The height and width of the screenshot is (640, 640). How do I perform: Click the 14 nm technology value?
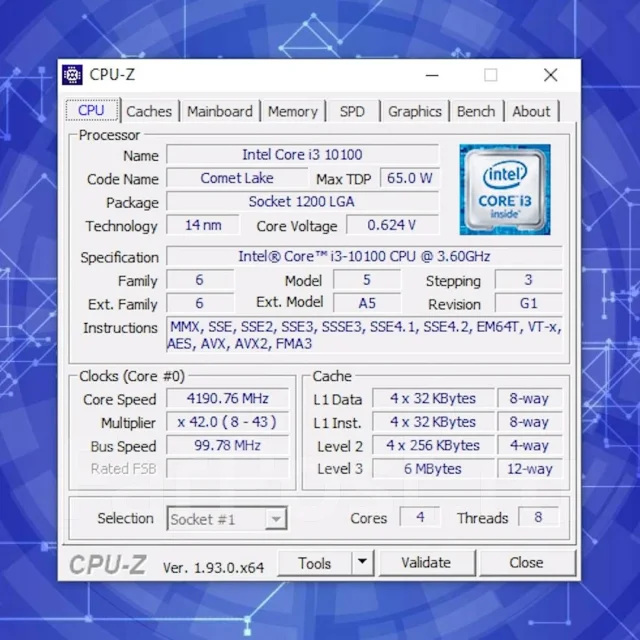pos(203,225)
